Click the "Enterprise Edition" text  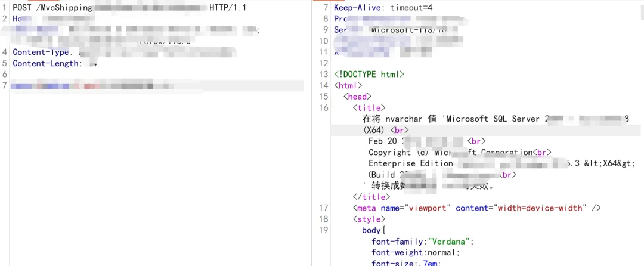coord(411,163)
